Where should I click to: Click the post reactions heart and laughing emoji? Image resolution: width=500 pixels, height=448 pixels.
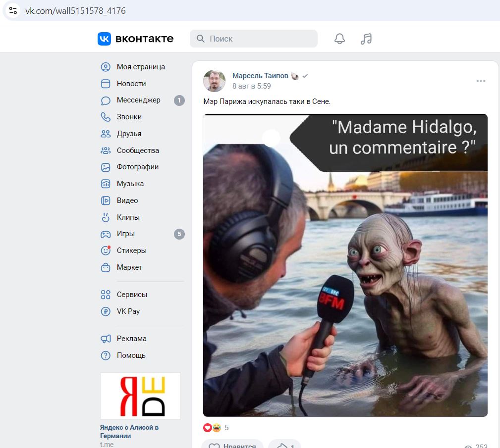pyautogui.click(x=212, y=428)
